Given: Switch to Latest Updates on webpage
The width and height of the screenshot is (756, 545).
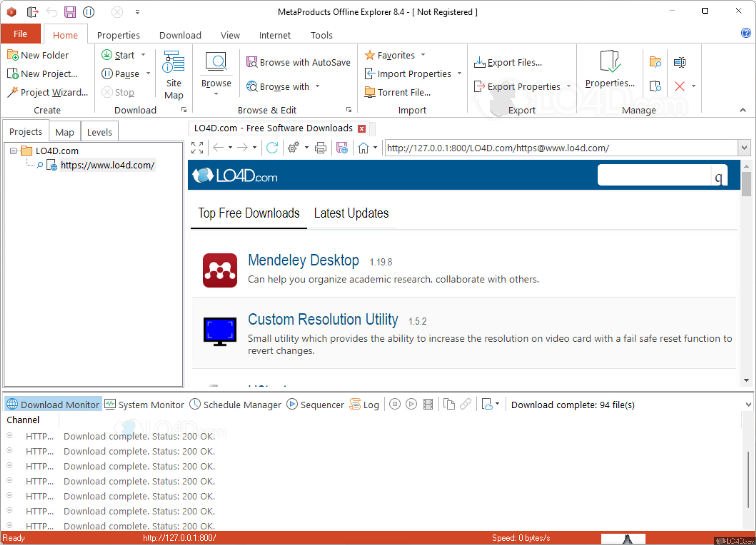Looking at the screenshot, I should (351, 213).
